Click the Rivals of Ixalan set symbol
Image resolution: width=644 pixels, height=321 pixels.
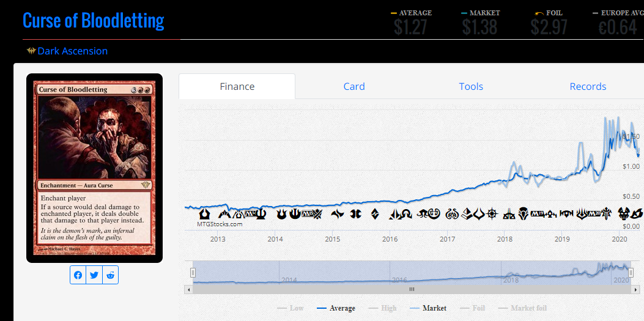[509, 214]
